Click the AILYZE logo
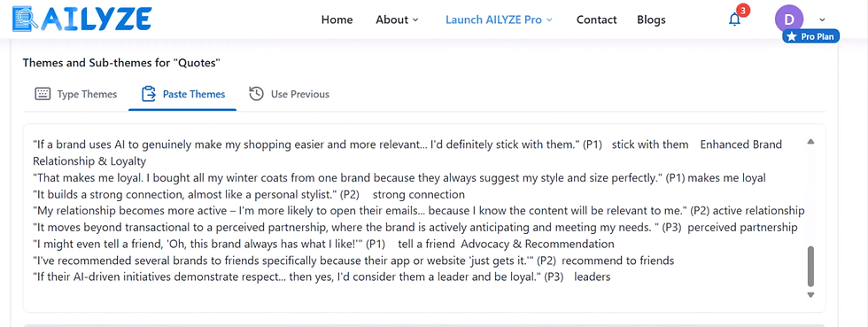 coord(81,19)
